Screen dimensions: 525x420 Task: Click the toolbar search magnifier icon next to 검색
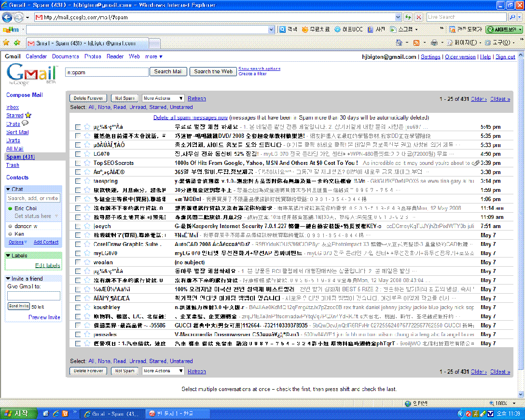coord(282,29)
